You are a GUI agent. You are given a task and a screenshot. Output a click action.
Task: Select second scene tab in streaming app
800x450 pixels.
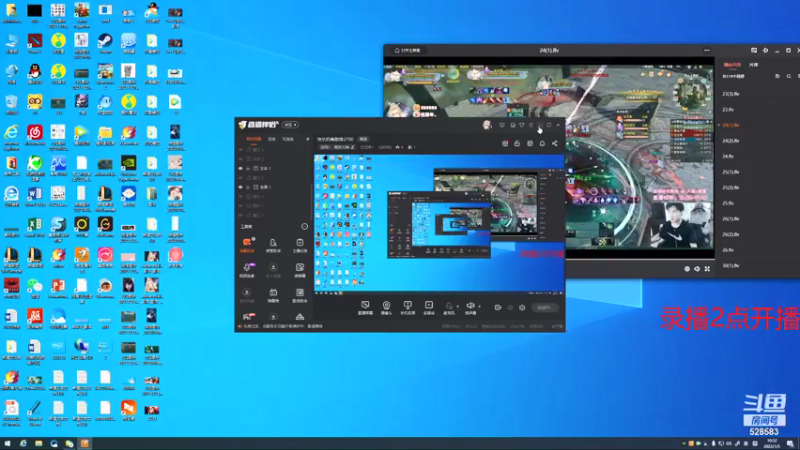[x=272, y=139]
